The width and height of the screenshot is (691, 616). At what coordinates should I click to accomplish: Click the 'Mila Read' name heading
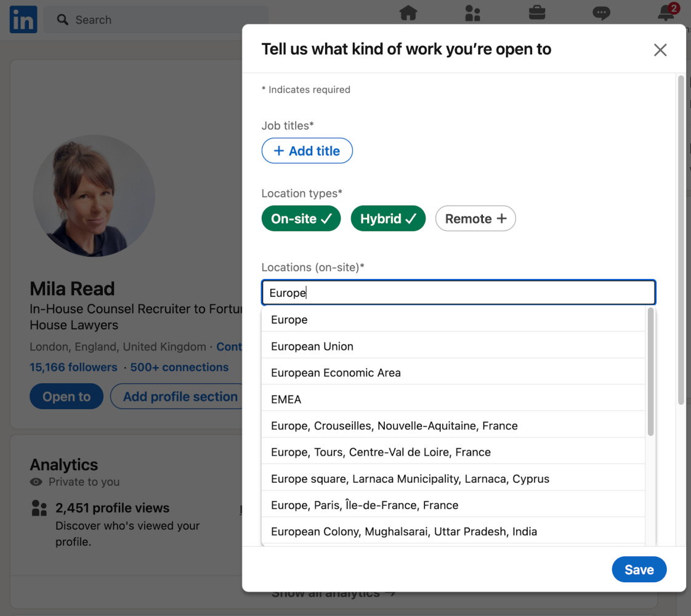[72, 289]
